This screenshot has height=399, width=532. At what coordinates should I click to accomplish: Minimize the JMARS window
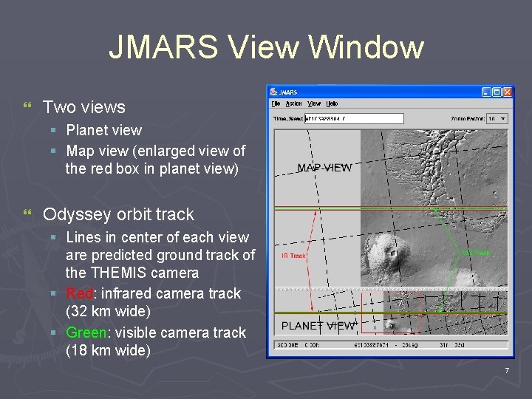(x=486, y=92)
